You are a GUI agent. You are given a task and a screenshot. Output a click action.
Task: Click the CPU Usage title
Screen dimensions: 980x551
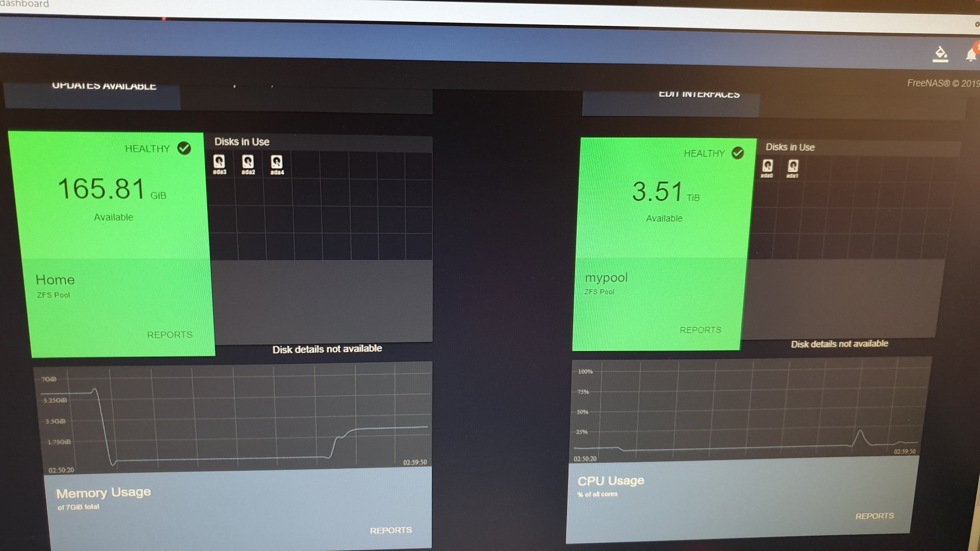[x=611, y=481]
